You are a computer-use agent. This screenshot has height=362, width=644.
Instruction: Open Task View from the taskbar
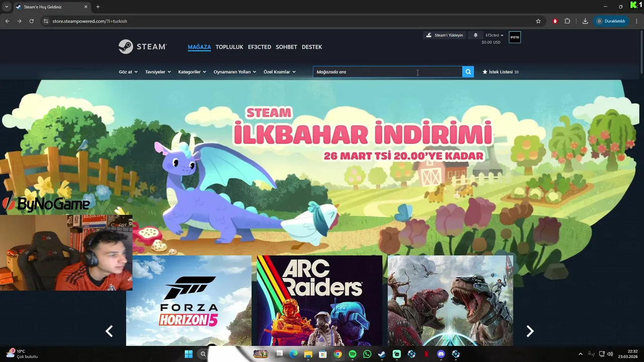point(279,354)
